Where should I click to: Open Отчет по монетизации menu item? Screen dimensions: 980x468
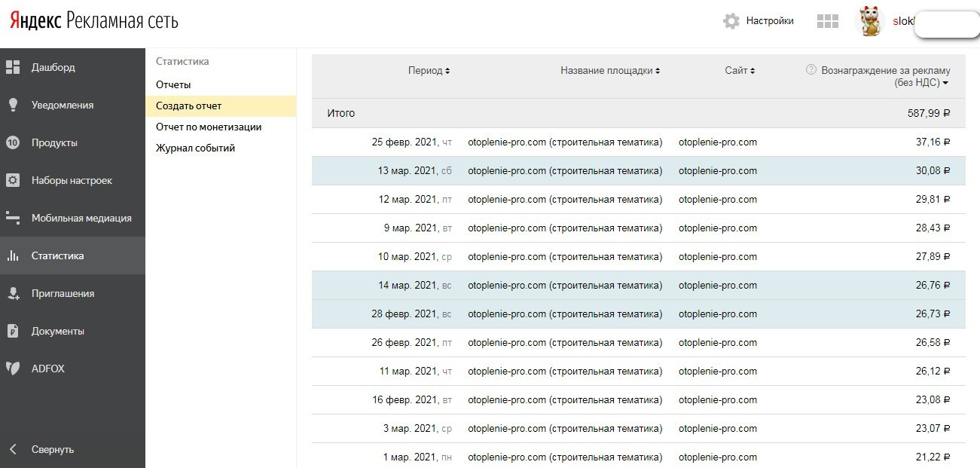209,127
